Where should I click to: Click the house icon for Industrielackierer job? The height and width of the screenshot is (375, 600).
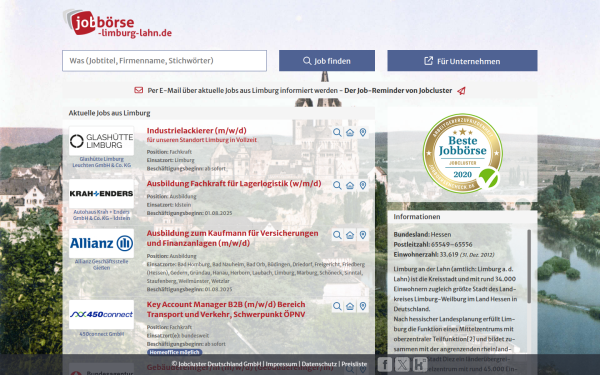pyautogui.click(x=350, y=132)
